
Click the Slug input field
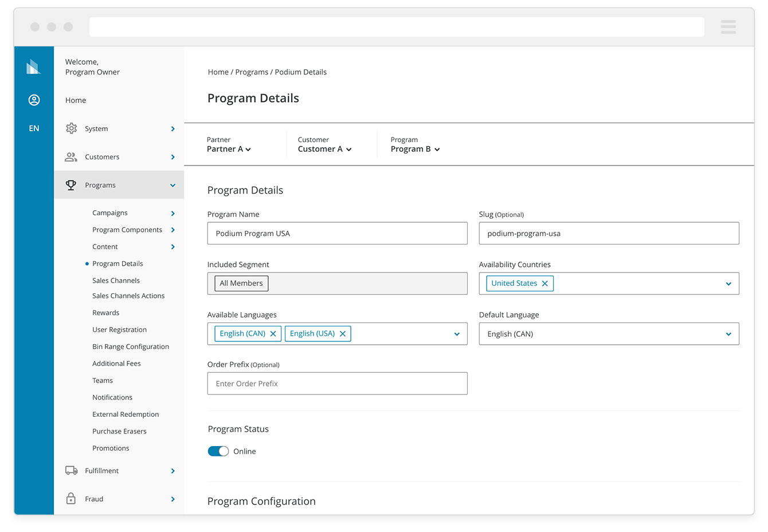coord(609,234)
